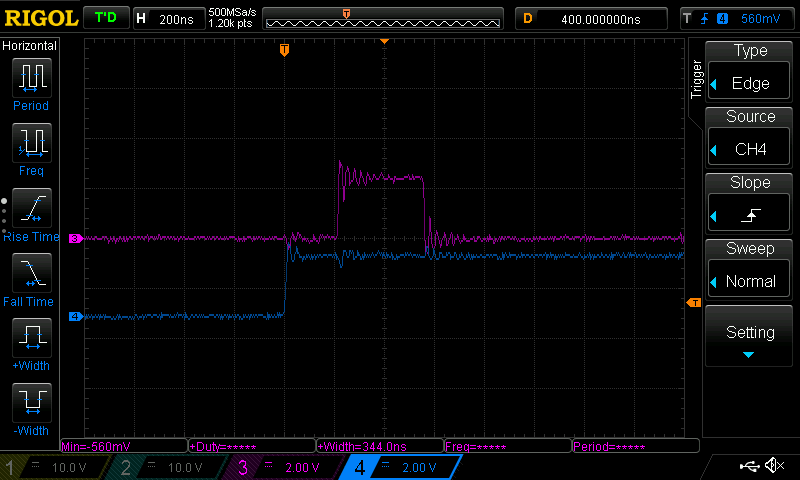Select the Rise Time measurement icon

pos(32,208)
